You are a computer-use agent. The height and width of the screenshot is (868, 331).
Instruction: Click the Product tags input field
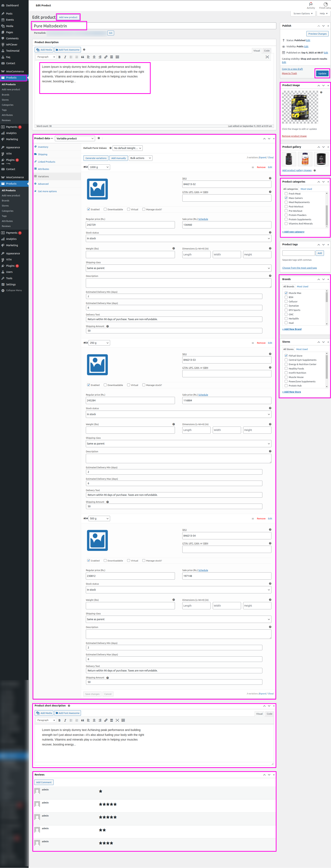coord(298,253)
